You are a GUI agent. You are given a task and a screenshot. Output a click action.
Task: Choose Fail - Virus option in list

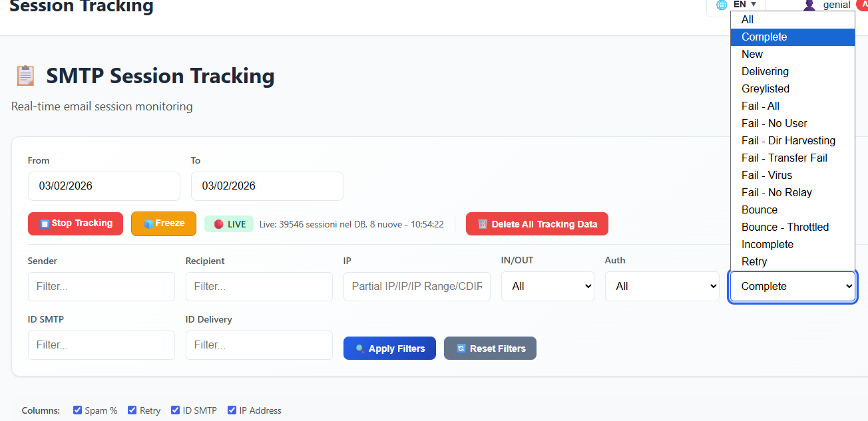tap(767, 175)
